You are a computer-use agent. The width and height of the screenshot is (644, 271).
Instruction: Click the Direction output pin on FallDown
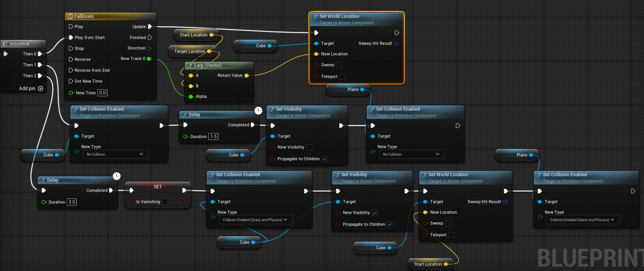pyautogui.click(x=149, y=48)
